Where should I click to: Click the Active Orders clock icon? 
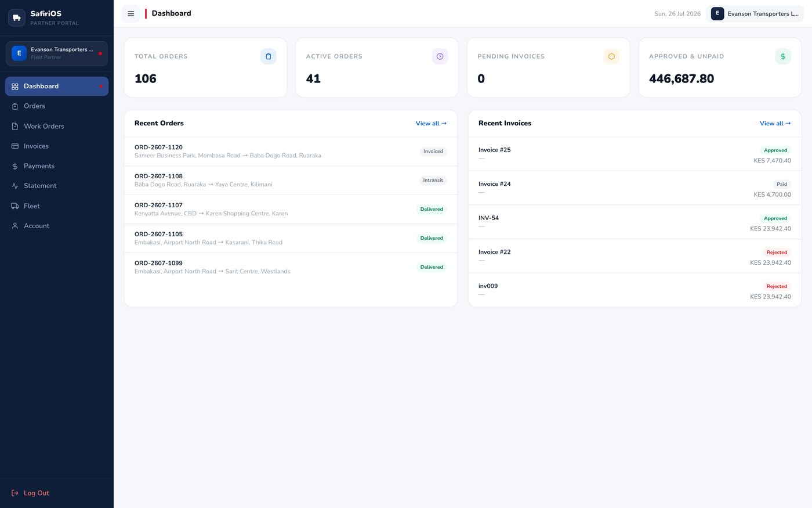(x=440, y=56)
